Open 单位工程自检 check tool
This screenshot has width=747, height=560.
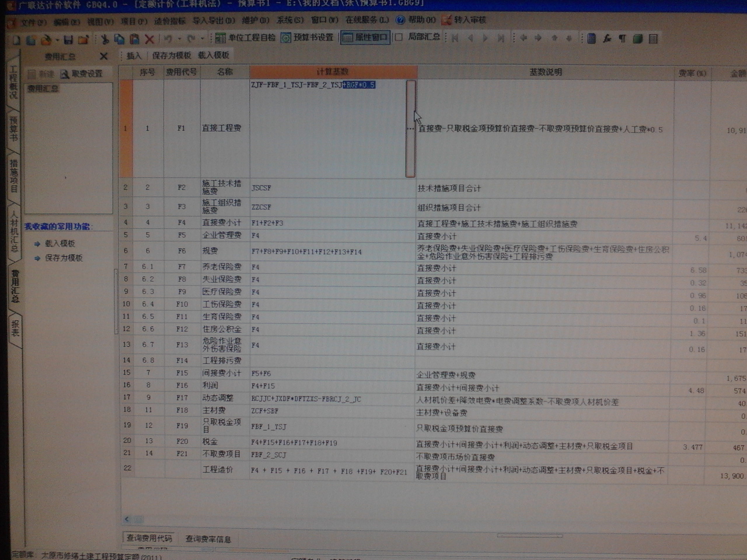pos(245,37)
